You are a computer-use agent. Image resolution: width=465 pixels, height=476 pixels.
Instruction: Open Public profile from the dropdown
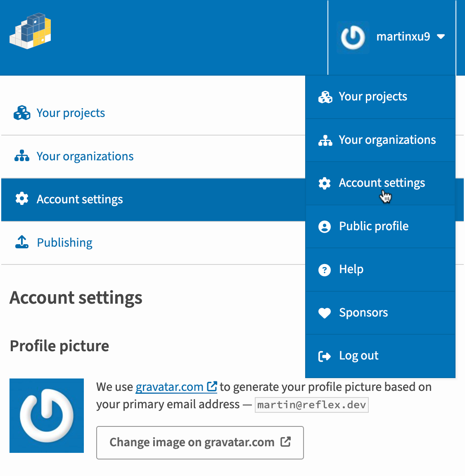point(373,226)
